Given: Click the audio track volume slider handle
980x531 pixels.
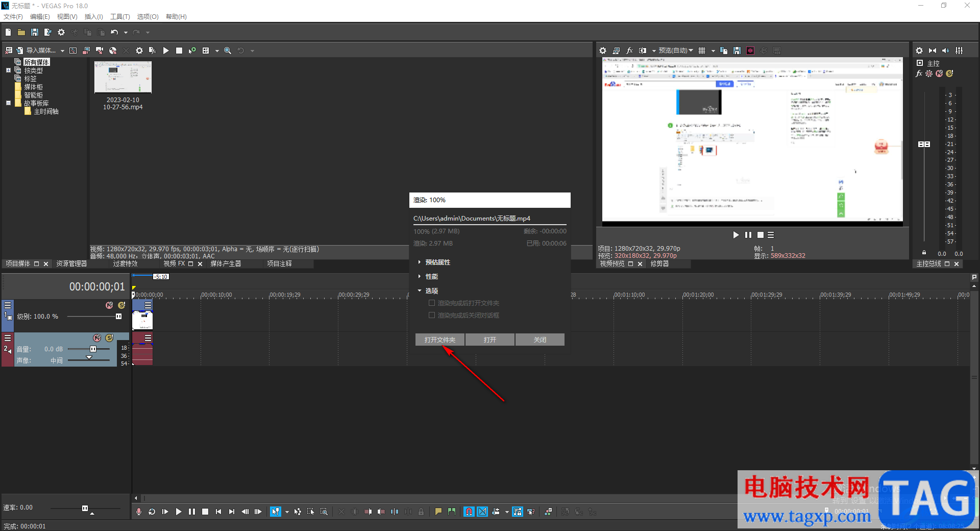Looking at the screenshot, I should tap(93, 349).
